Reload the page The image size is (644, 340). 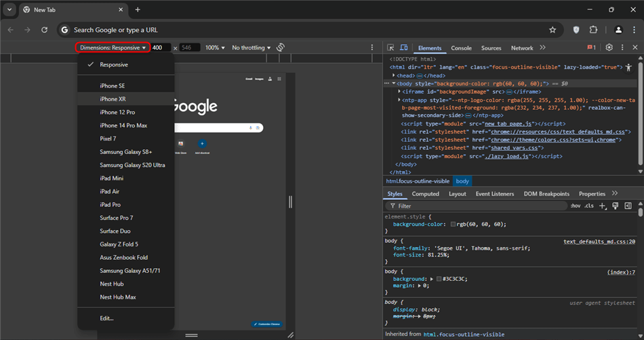pyautogui.click(x=45, y=30)
